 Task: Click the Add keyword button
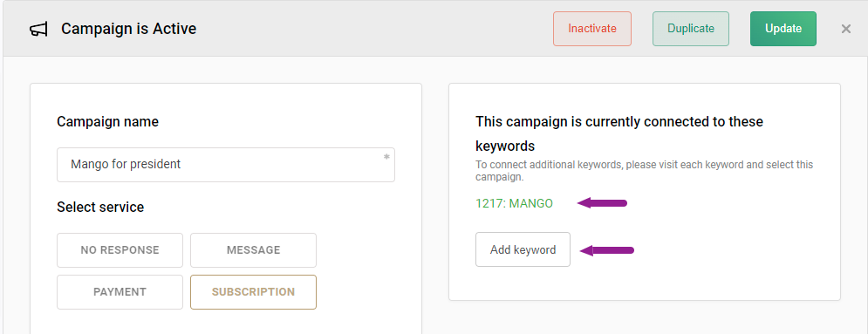523,249
